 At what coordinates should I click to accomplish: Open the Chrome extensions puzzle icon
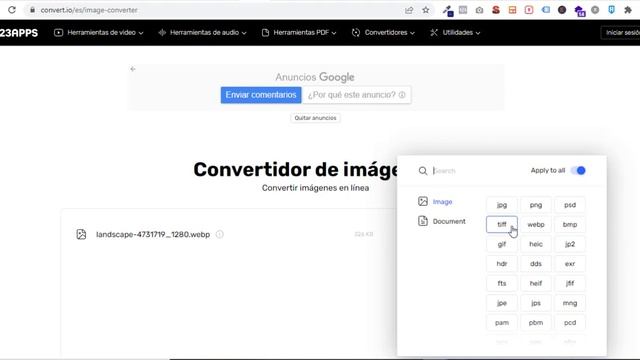(628, 10)
